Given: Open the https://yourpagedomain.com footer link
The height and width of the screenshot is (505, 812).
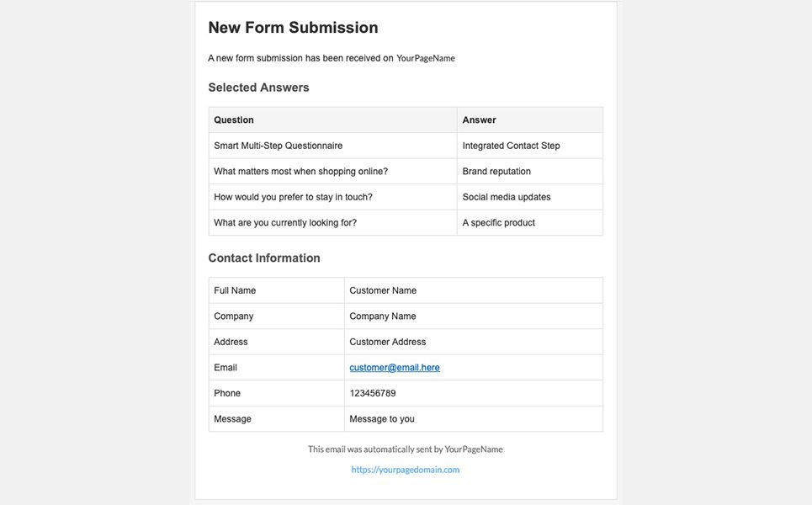Looking at the screenshot, I should click(x=406, y=470).
